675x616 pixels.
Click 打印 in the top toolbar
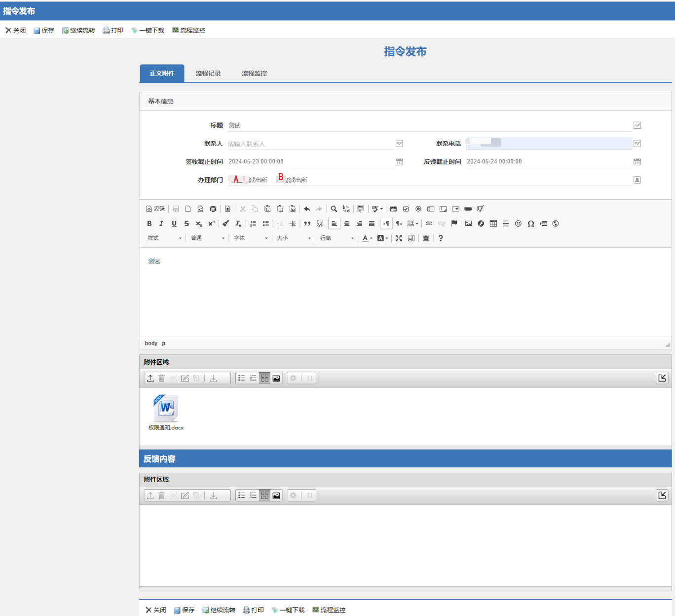tap(113, 30)
